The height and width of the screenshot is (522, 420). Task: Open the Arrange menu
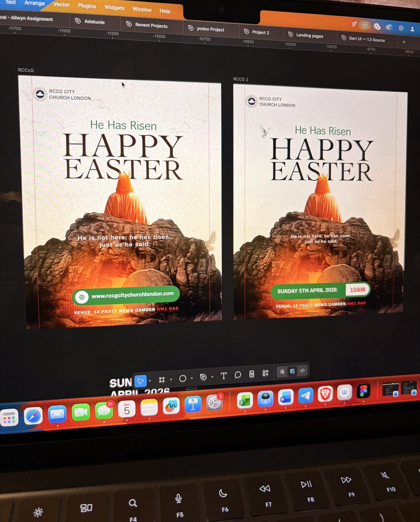34,3
